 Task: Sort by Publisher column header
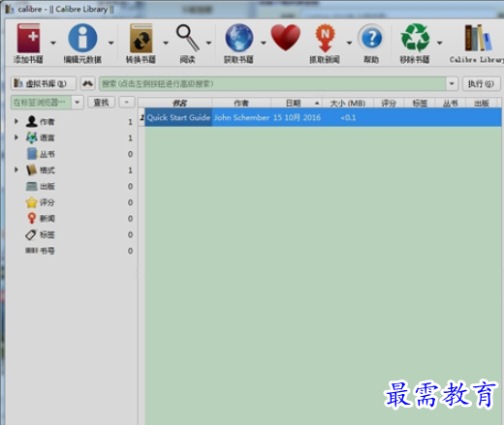[482, 104]
